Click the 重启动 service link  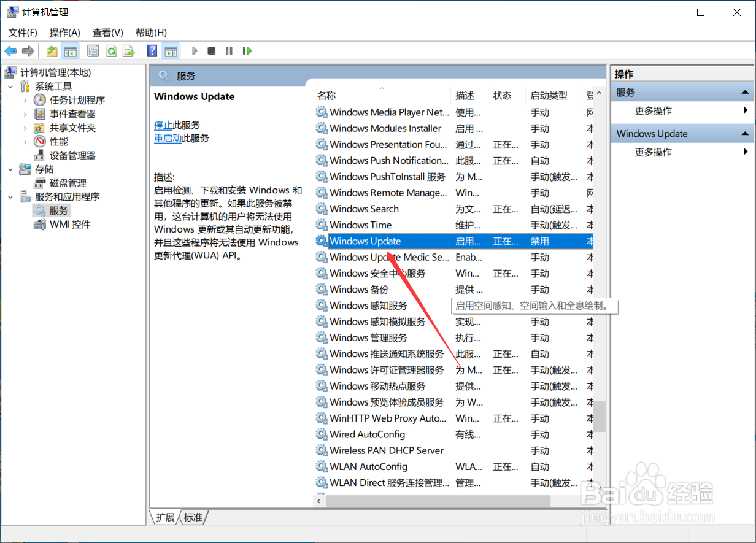[x=168, y=138]
